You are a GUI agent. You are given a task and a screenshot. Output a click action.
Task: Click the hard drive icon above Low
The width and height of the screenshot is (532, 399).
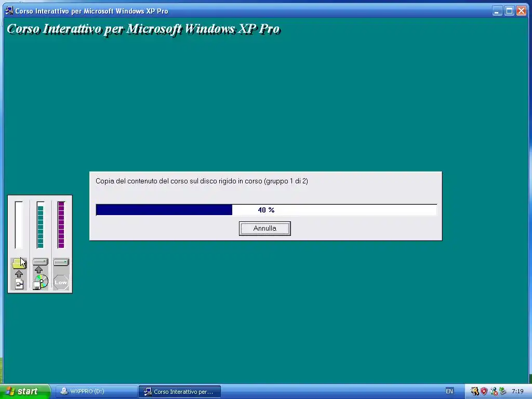point(61,262)
